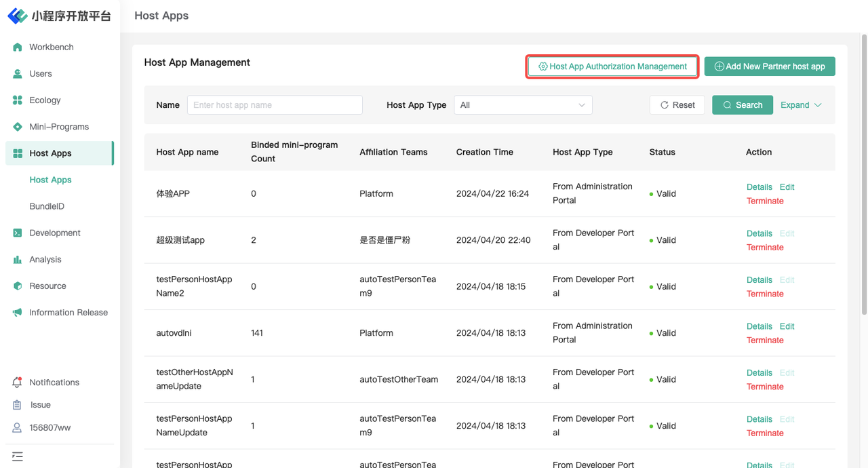The width and height of the screenshot is (868, 468).
Task: Click the Resource cube icon
Action: 18,286
